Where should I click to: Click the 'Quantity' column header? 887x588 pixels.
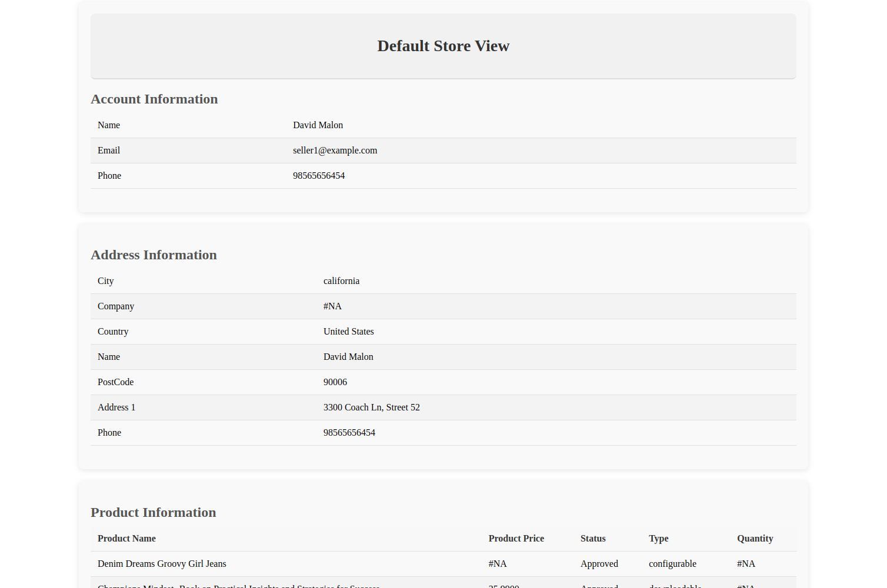(x=755, y=539)
